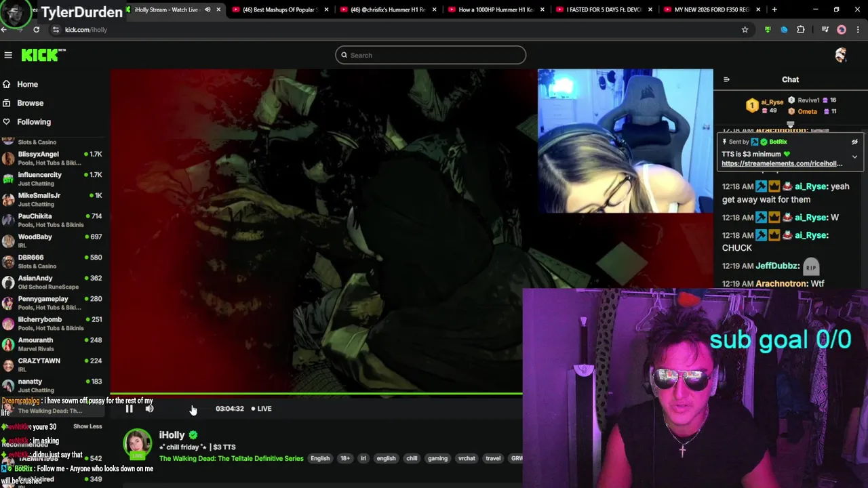
Task: Click iHolly's verified badge
Action: 193,435
